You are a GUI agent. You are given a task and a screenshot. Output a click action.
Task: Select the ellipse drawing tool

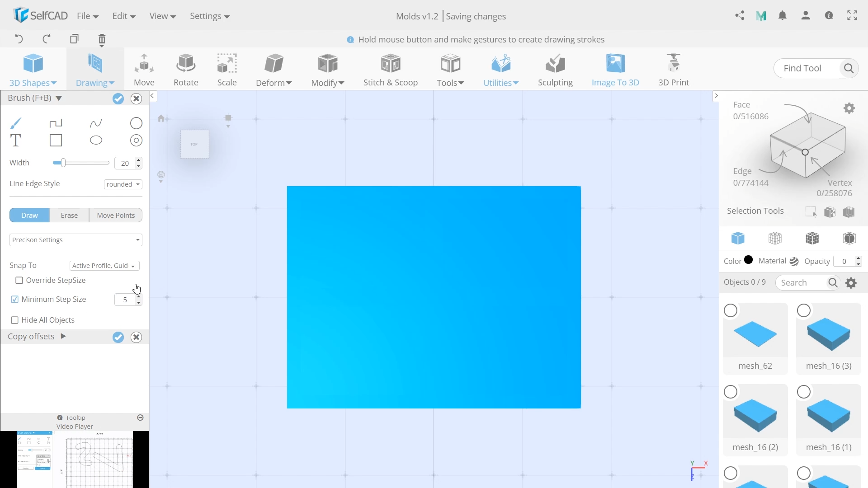pos(96,141)
